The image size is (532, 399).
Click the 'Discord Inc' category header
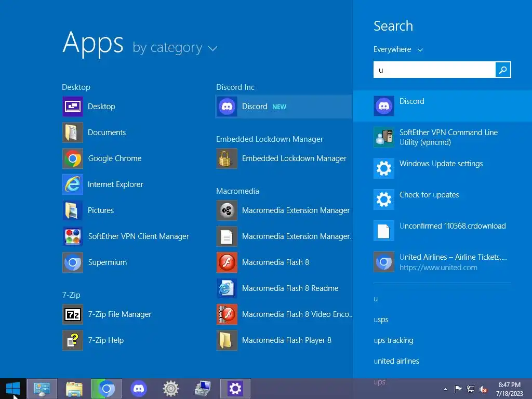[x=235, y=87]
